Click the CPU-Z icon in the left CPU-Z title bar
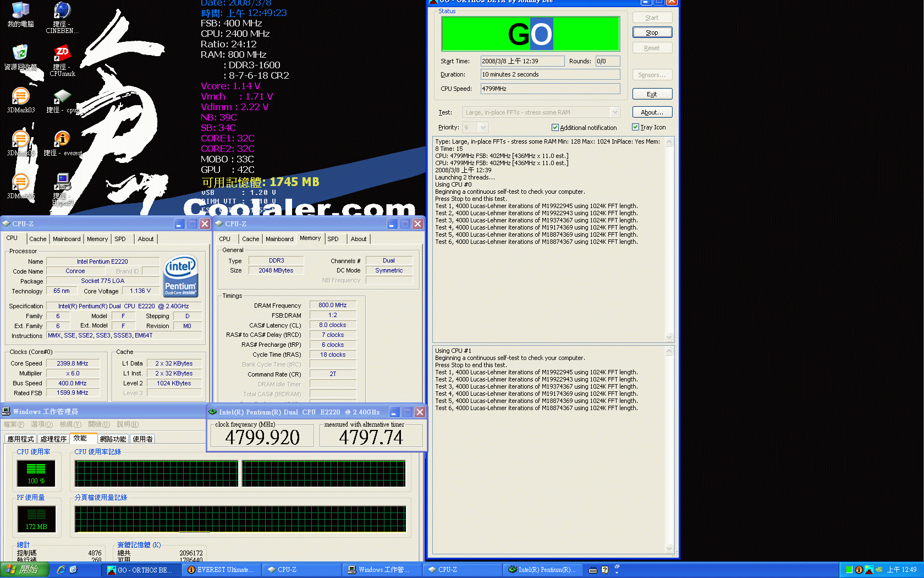 7,223
